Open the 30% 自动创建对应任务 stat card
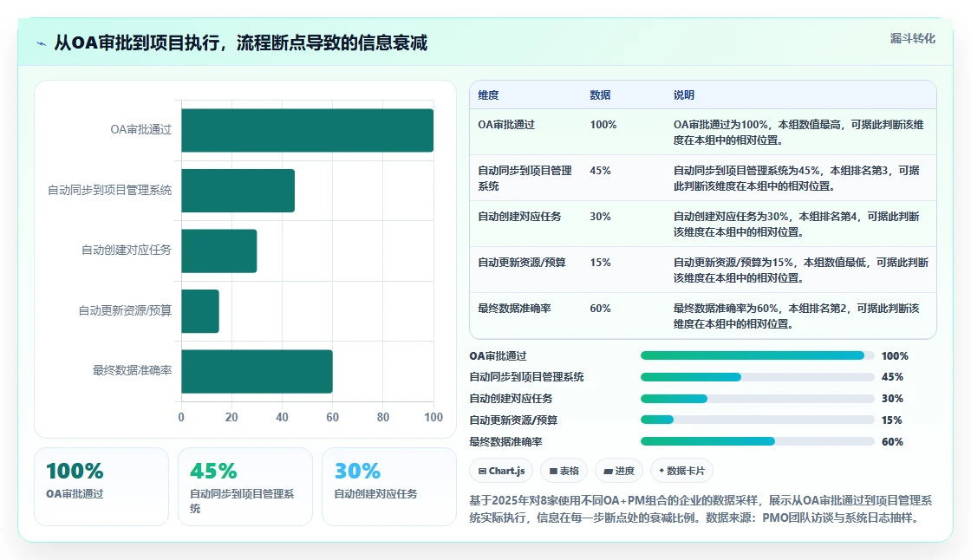The height and width of the screenshot is (560, 971). (389, 487)
